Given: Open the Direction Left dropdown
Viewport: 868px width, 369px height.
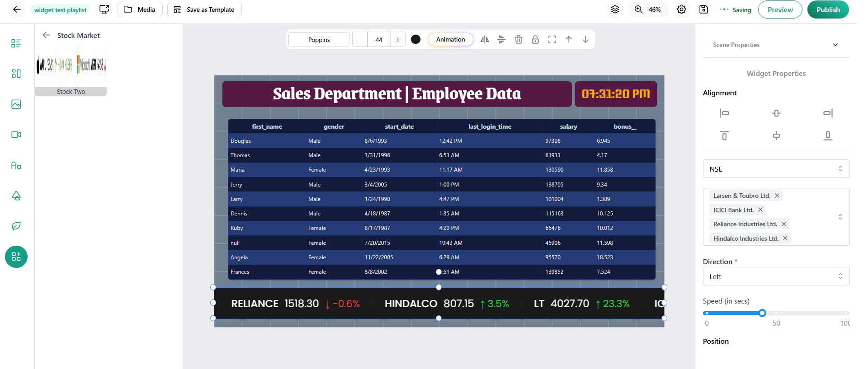Looking at the screenshot, I should pos(776,276).
